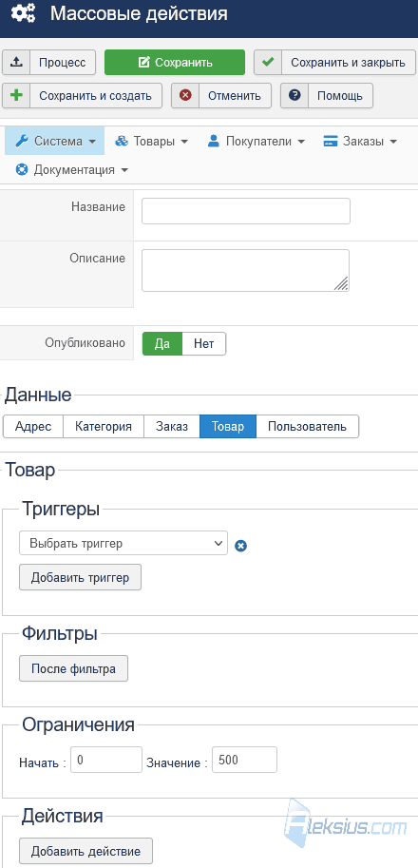Screen dimensions: 418x868
Task: Open the Товары menu
Action: [151, 141]
